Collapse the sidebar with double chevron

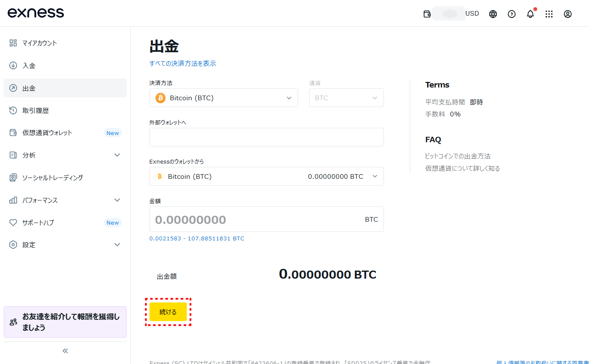[x=65, y=351]
